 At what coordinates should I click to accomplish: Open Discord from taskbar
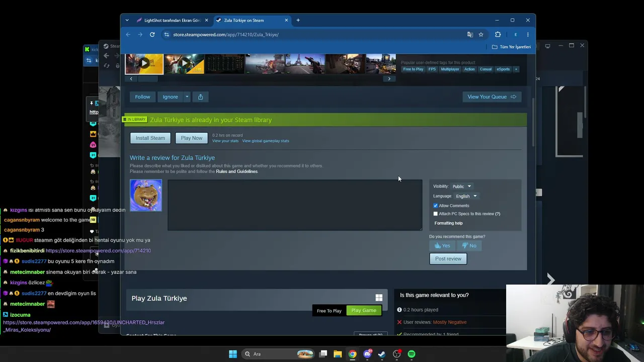tap(367, 354)
